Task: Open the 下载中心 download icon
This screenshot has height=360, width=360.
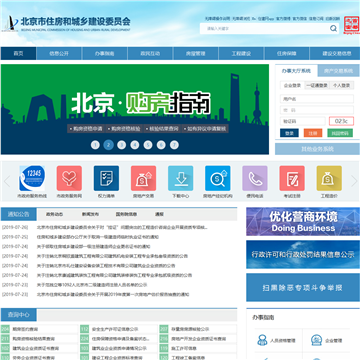Action: tap(181, 178)
